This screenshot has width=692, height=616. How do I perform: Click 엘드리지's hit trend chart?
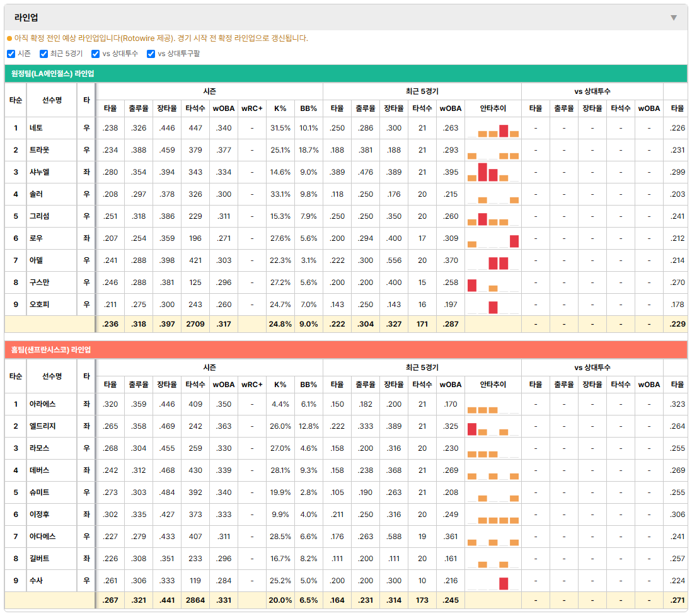click(493, 427)
